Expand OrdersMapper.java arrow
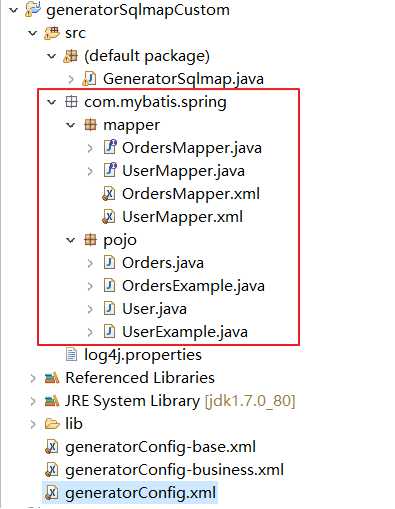The height and width of the screenshot is (509, 395). click(90, 148)
